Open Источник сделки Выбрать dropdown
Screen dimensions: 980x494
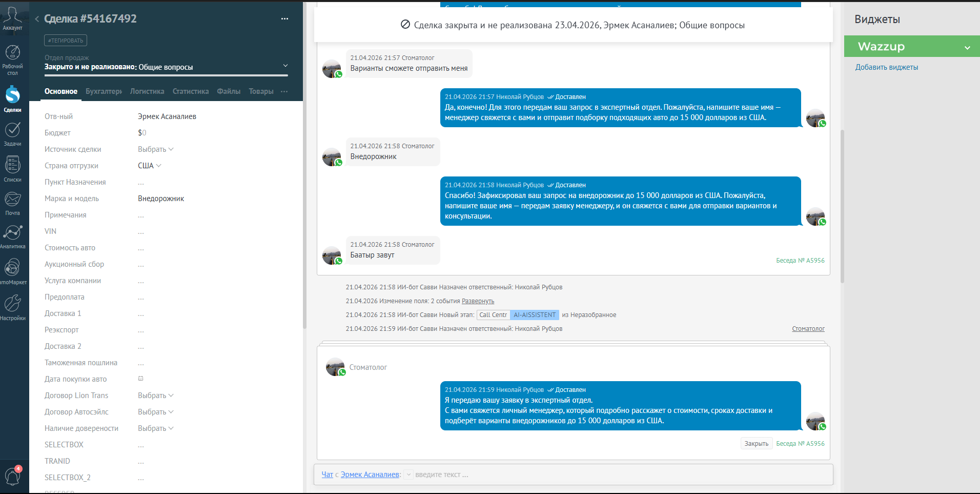(156, 149)
